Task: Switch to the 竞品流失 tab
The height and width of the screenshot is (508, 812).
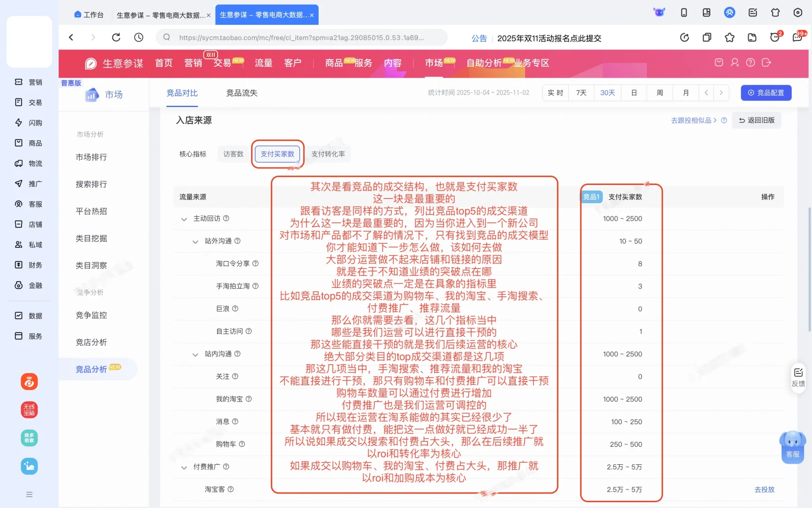Action: click(x=242, y=93)
